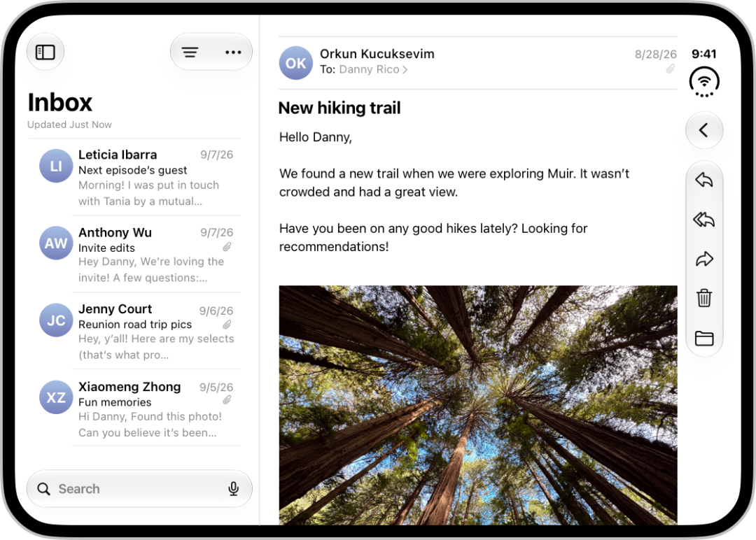
Task: Click the Reply arrow icon
Action: [704, 180]
